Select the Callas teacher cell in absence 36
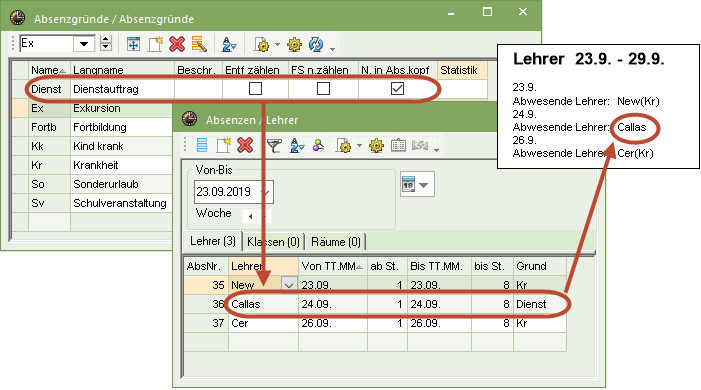 263,304
